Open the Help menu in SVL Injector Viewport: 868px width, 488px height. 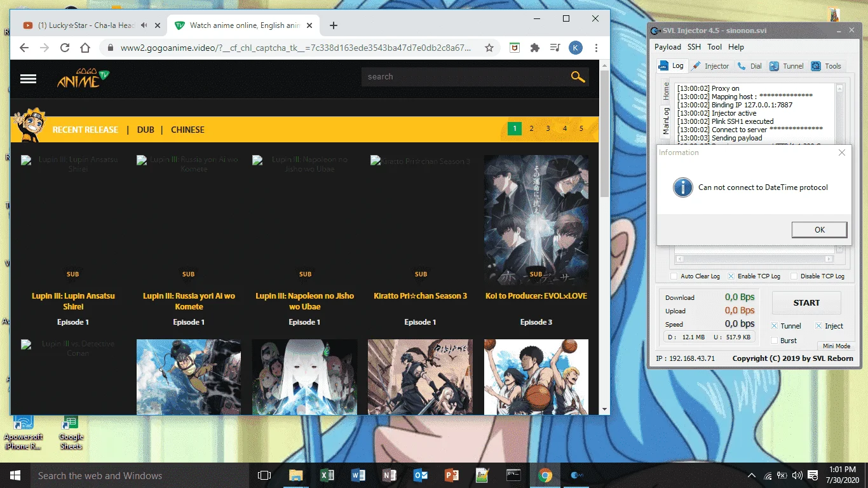click(736, 47)
